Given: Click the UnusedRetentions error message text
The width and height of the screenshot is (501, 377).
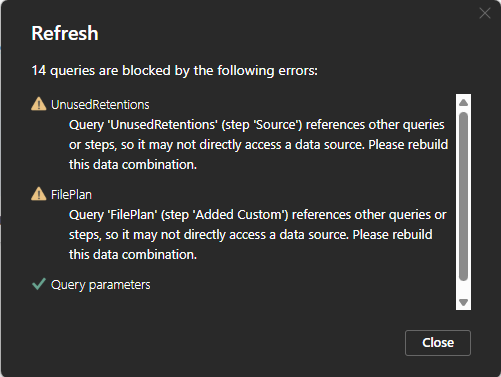Looking at the screenshot, I should tap(258, 145).
